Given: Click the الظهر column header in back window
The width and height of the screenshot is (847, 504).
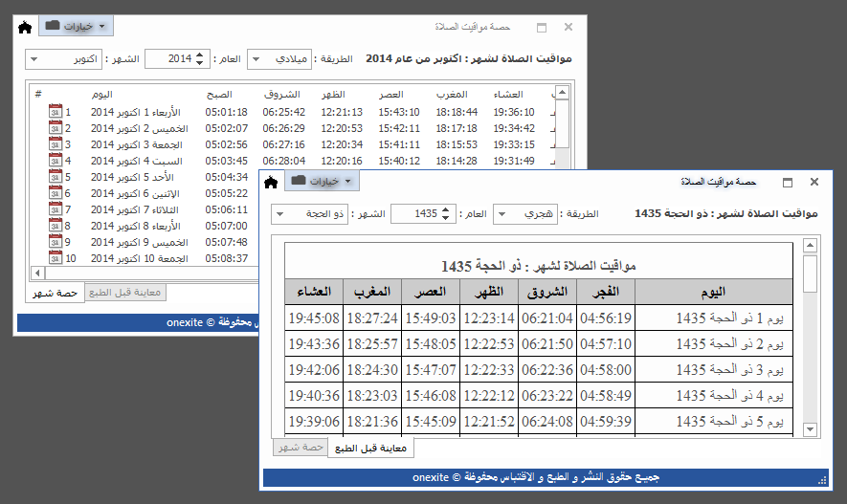Looking at the screenshot, I should pyautogui.click(x=333, y=95).
